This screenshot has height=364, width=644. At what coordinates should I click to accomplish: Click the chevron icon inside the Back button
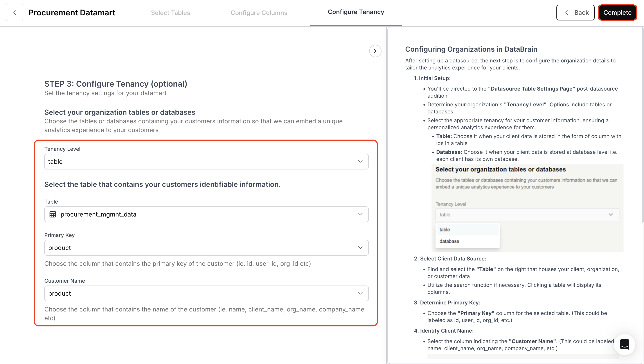(x=567, y=12)
